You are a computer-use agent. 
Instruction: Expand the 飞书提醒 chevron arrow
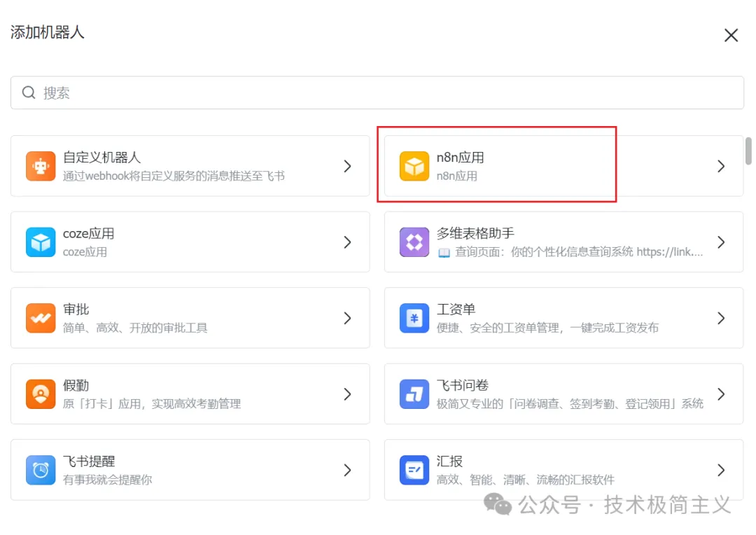348,470
